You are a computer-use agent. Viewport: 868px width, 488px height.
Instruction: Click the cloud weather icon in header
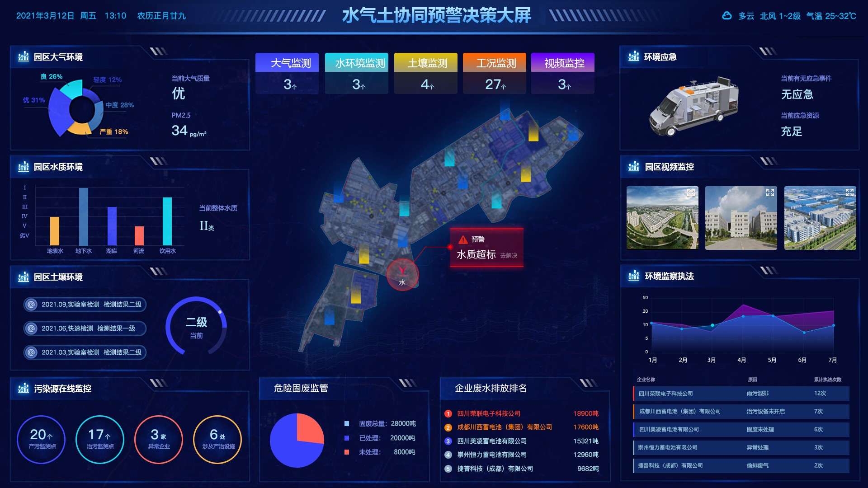coord(726,16)
